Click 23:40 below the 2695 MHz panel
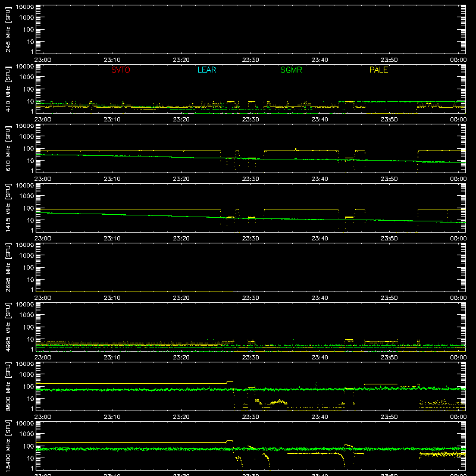This screenshot has width=476, height=476. coord(320,298)
